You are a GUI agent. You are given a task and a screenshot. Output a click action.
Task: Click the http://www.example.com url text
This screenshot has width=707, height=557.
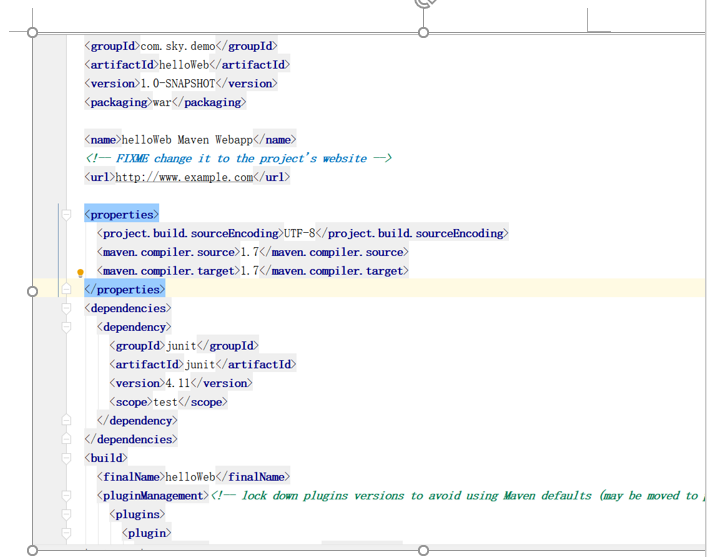[184, 177]
